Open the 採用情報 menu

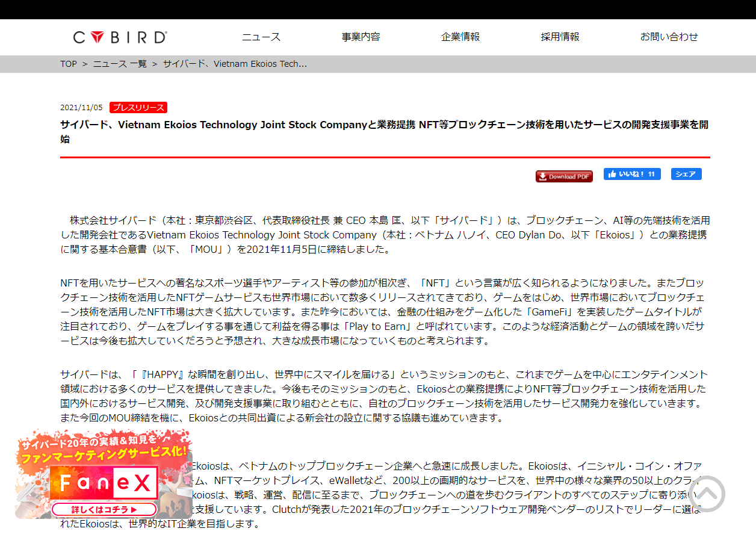coord(560,37)
